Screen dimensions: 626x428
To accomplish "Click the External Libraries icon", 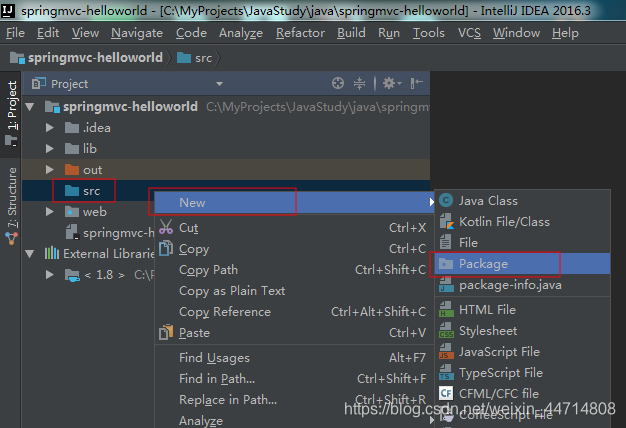I will [x=52, y=253].
